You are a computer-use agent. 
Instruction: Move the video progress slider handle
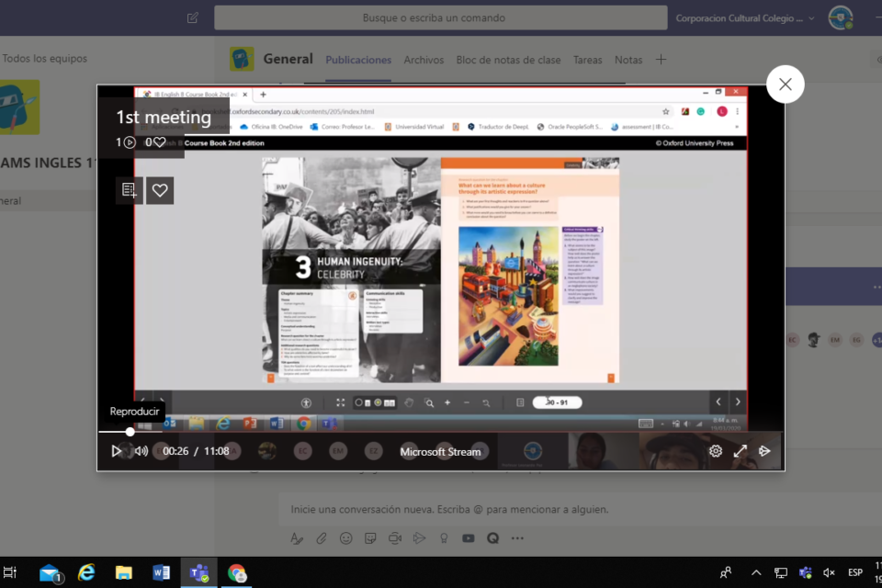(130, 432)
